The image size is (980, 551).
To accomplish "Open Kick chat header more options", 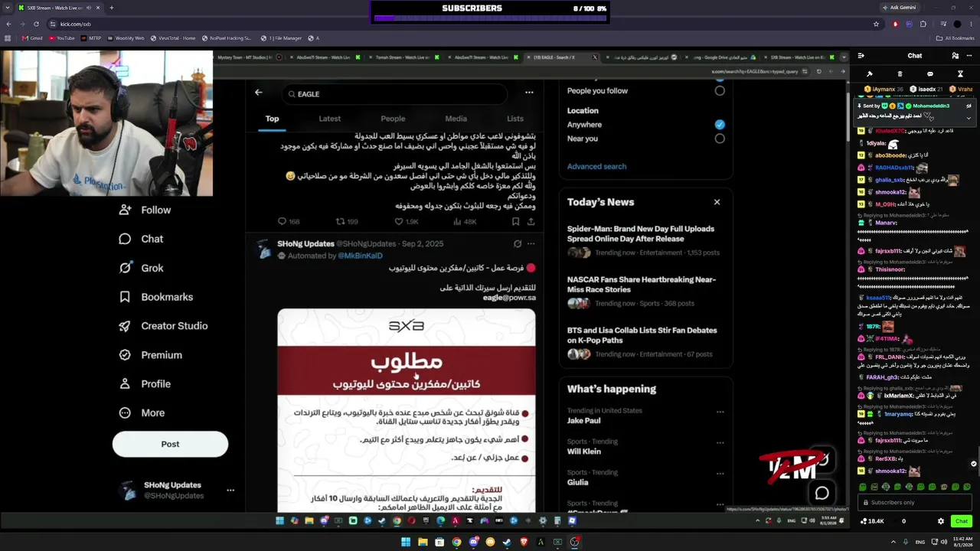I will [x=971, y=56].
